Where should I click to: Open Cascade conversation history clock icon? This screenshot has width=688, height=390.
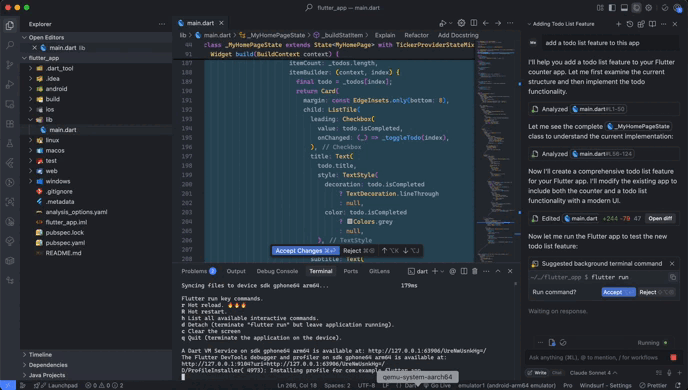coord(630,24)
